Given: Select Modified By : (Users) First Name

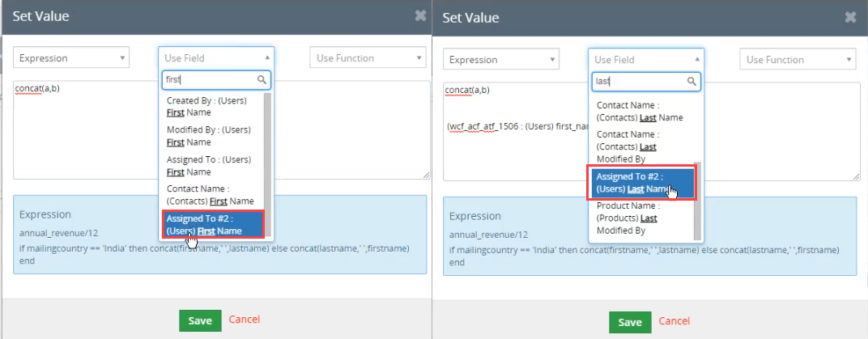Looking at the screenshot, I should (x=212, y=136).
